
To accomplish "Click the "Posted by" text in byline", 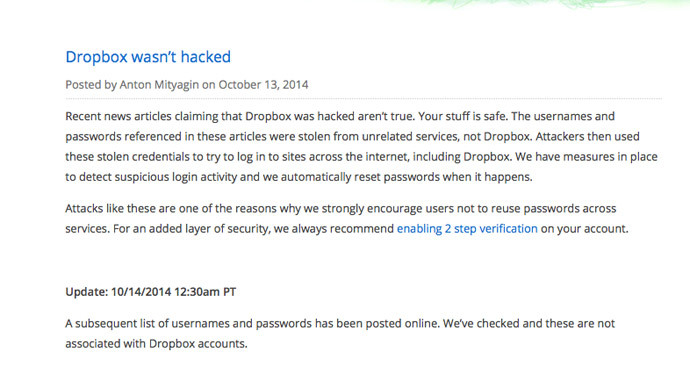I will tap(91, 84).
